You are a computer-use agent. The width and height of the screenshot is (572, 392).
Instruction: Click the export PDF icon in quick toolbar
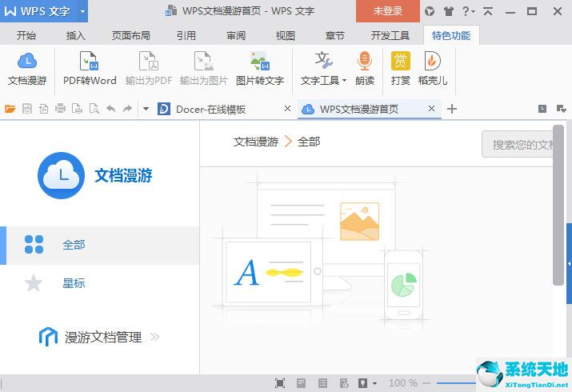pos(43,109)
